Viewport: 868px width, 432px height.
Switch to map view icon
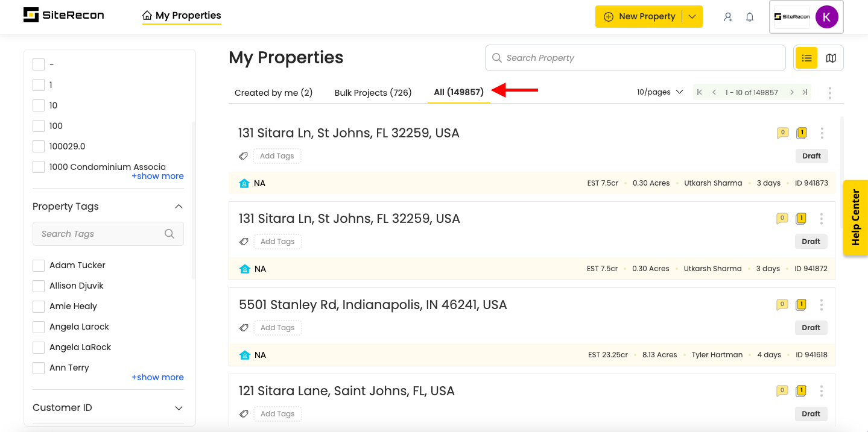point(831,58)
